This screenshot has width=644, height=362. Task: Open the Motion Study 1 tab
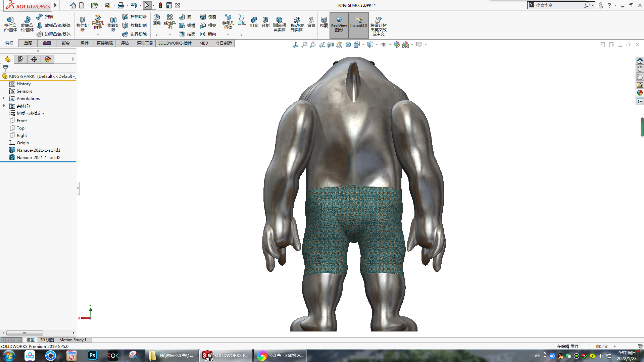tap(73, 340)
